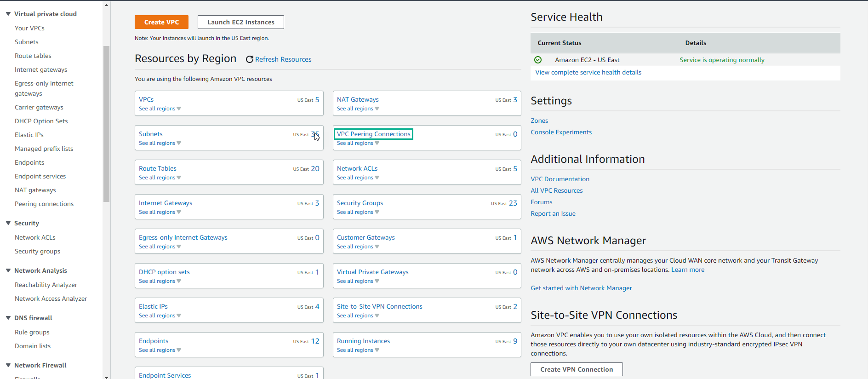Click the Security Groups count 23
The width and height of the screenshot is (868, 379).
(x=513, y=203)
